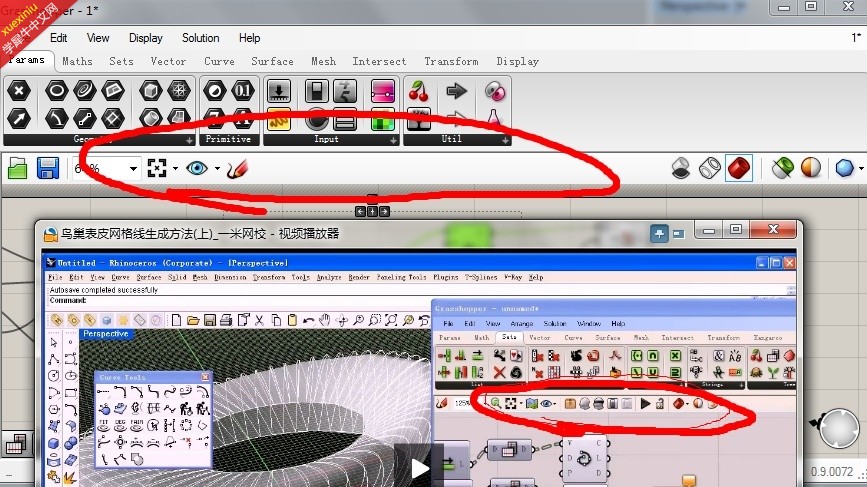
Task: Click the Perspective viewport label in Rhino video
Action: point(106,334)
